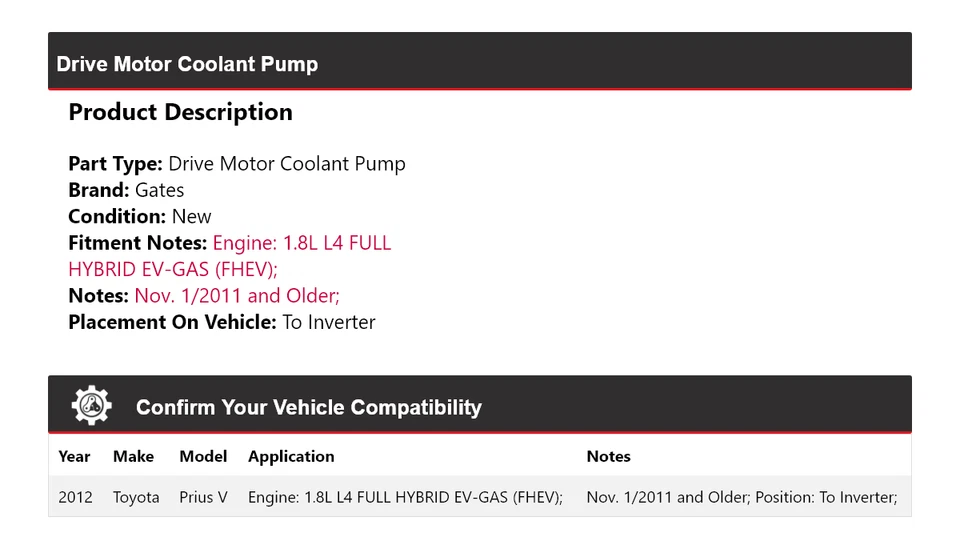Image resolution: width=960 pixels, height=549 pixels.
Task: Click the Confirm Your Vehicle Compatibility header
Action: [308, 407]
